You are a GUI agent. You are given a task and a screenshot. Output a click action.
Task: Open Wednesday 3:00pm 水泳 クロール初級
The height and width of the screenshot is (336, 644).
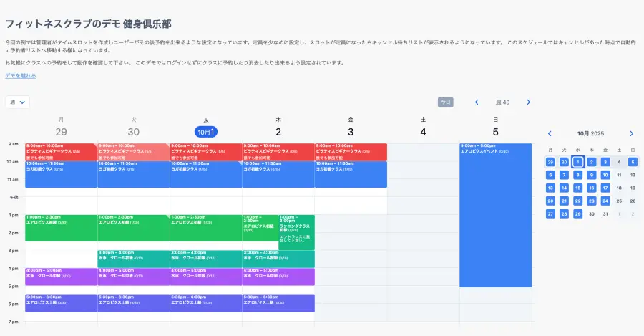coord(205,258)
